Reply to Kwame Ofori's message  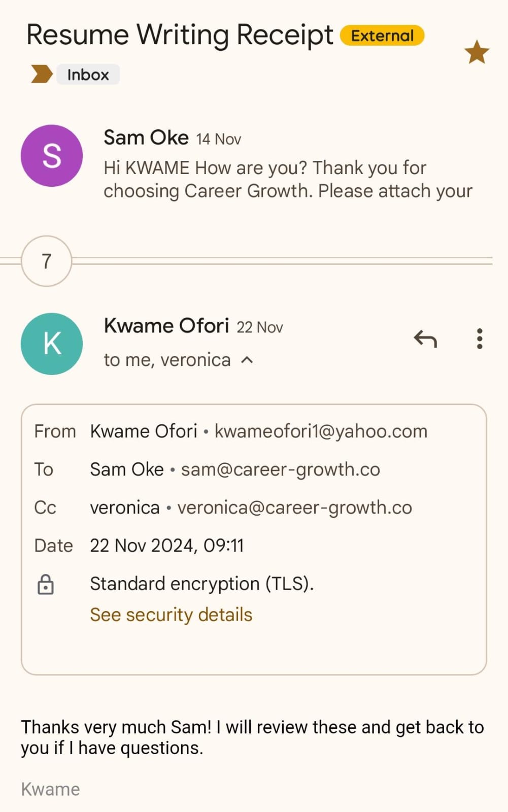[425, 339]
